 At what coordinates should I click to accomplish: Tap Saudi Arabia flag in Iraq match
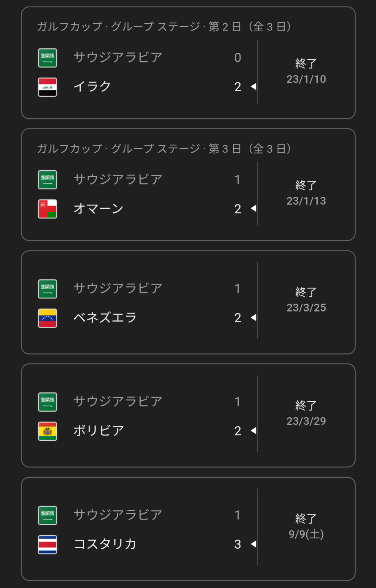click(x=47, y=58)
